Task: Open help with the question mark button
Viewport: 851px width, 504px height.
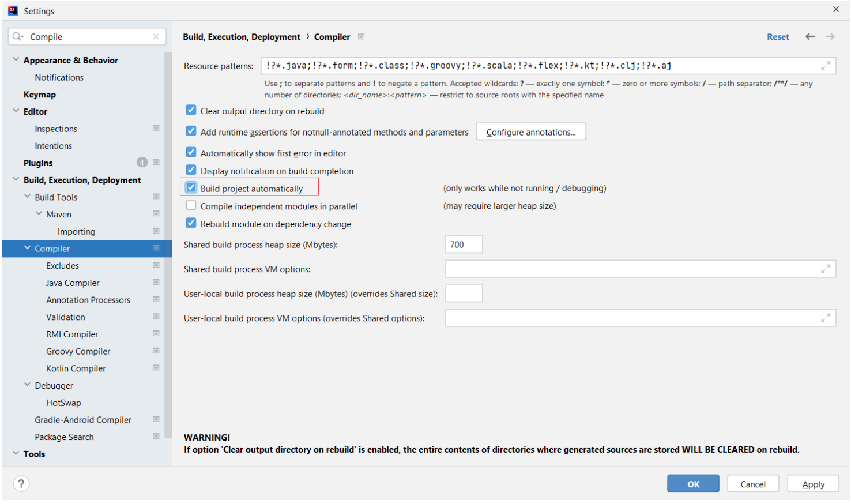Action: (21, 484)
